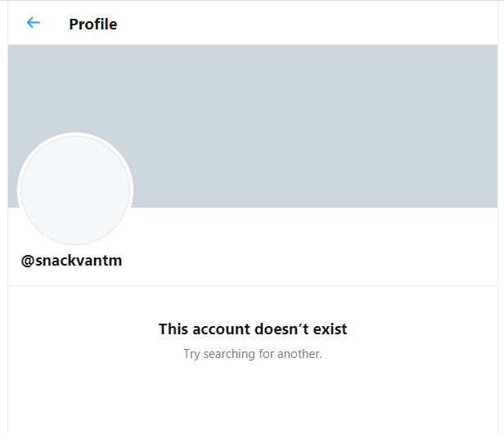Go back using the left arrow
The height and width of the screenshot is (434, 504).
tap(33, 23)
